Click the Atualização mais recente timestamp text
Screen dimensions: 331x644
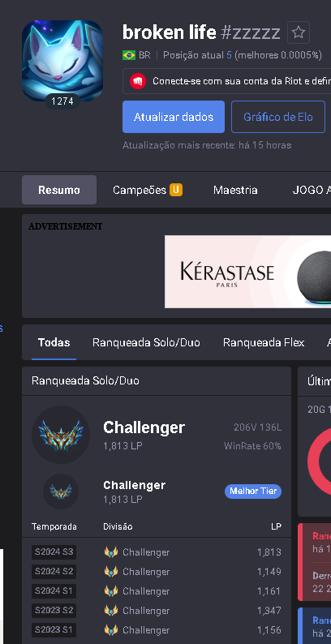(207, 145)
